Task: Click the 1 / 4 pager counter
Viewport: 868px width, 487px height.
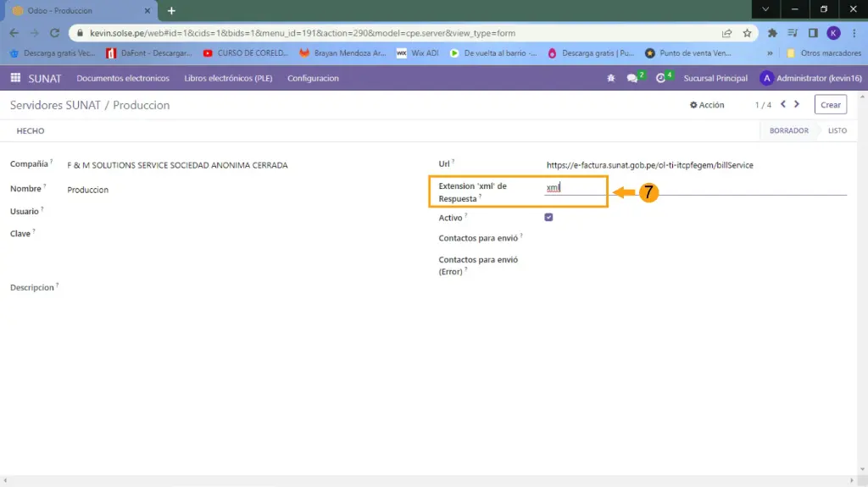Action: [763, 104]
